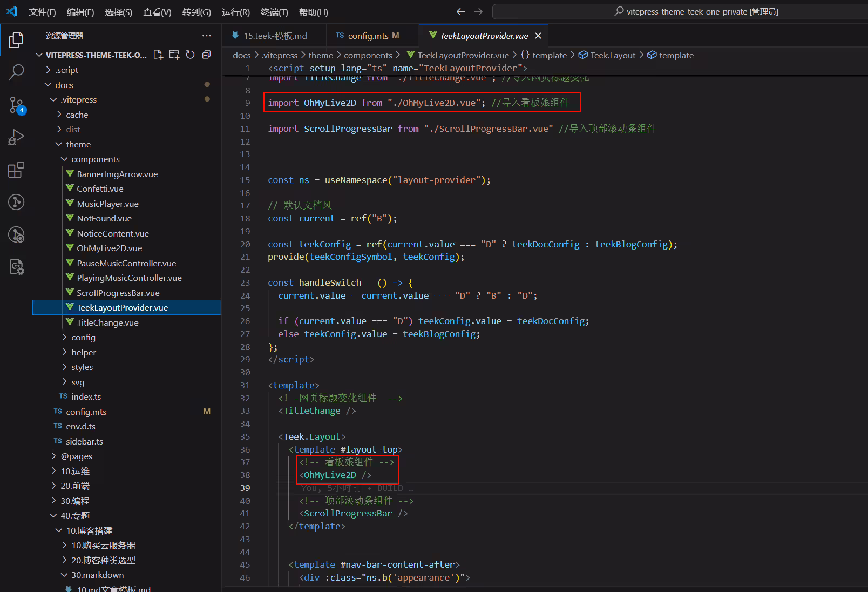868x592 pixels.
Task: Click the New File icon in explorer
Action: pyautogui.click(x=158, y=55)
